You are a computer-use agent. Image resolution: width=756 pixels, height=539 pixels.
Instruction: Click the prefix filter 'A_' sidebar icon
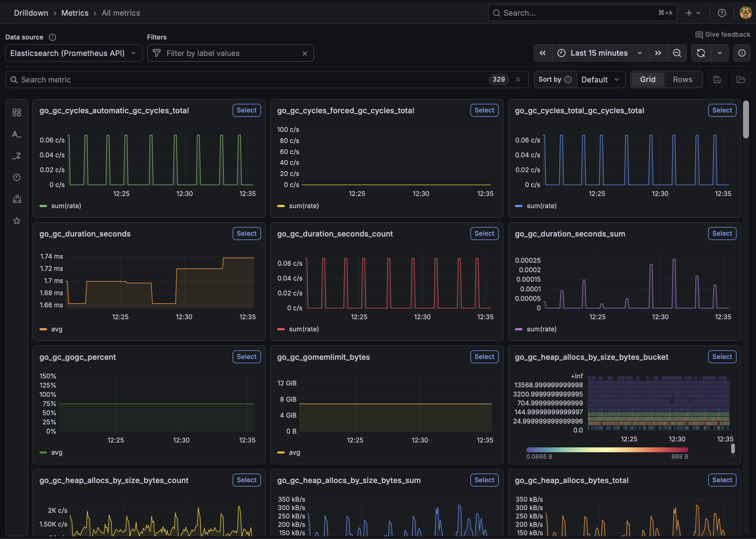click(16, 134)
